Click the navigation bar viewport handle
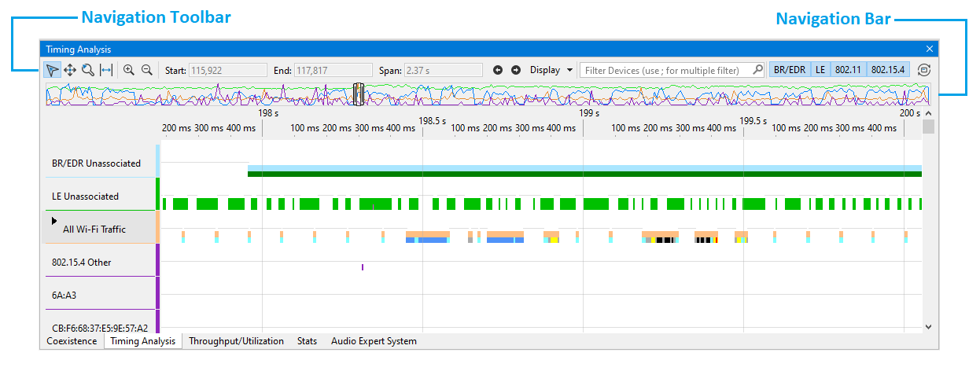This screenshot has height=371, width=980. [x=359, y=94]
